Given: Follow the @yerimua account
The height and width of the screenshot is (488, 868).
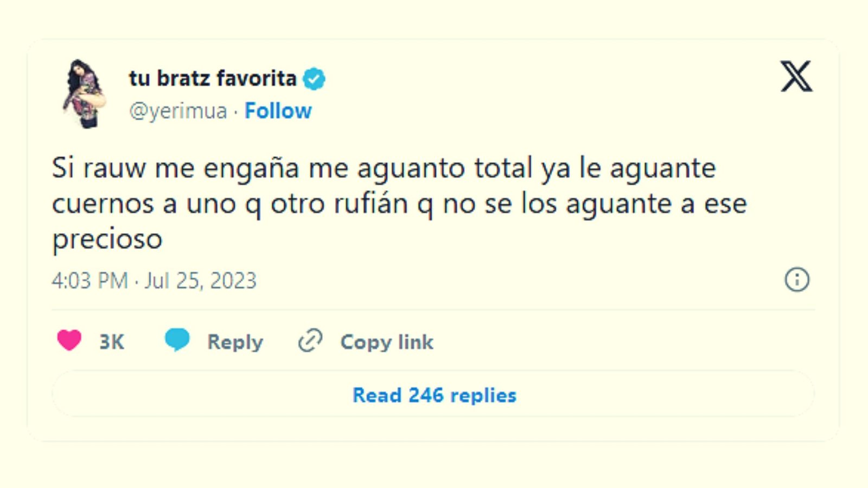Looking at the screenshot, I should pos(278,111).
